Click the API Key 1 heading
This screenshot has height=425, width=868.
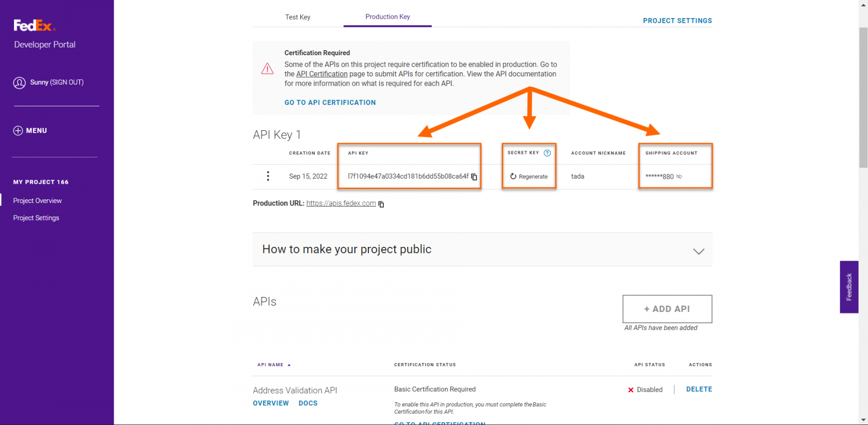[277, 135]
